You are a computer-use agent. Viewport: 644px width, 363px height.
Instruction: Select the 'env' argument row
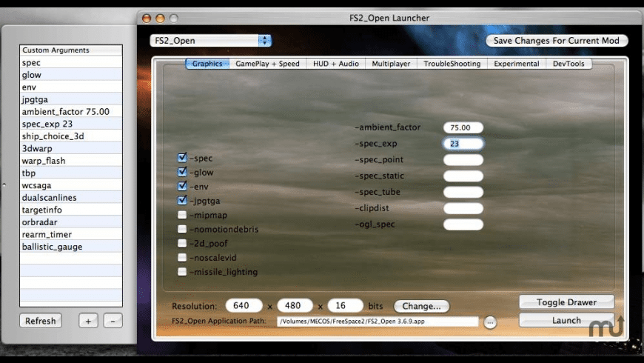click(71, 87)
